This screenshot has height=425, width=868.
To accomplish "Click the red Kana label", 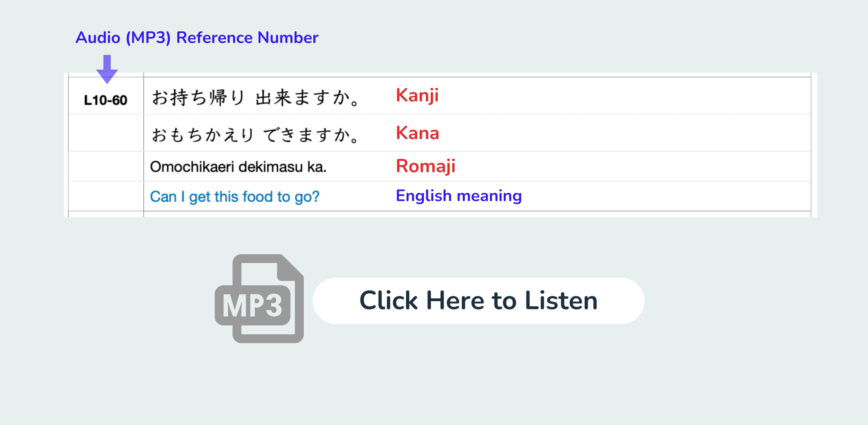I will point(418,133).
